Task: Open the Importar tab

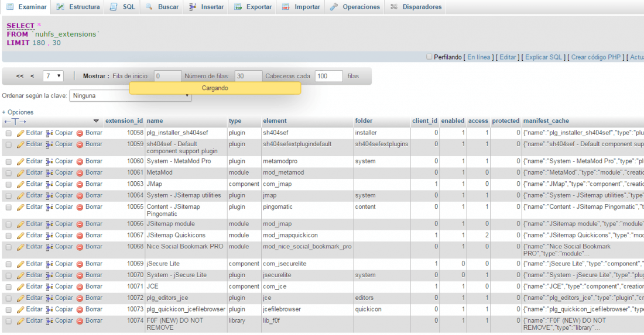Action: 301,7
